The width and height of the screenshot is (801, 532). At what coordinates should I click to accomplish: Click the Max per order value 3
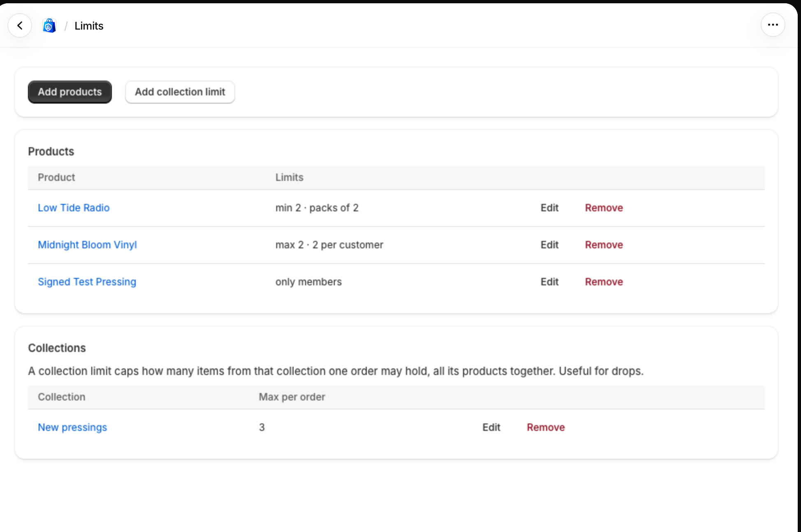pyautogui.click(x=262, y=427)
